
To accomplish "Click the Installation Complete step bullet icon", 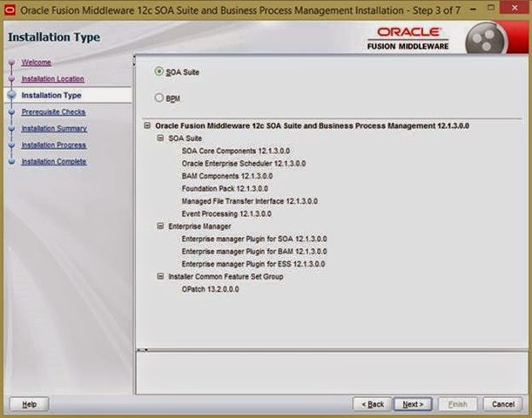I will click(11, 161).
